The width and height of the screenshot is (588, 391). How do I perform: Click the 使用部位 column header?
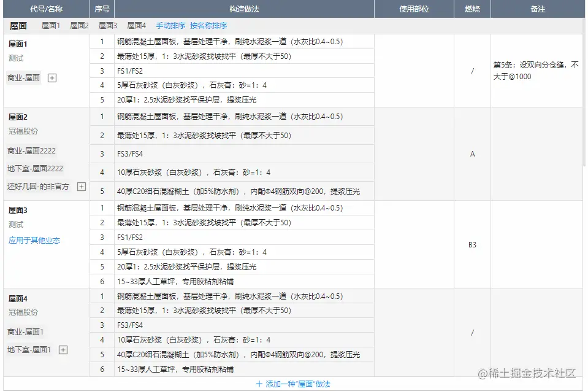[414, 9]
